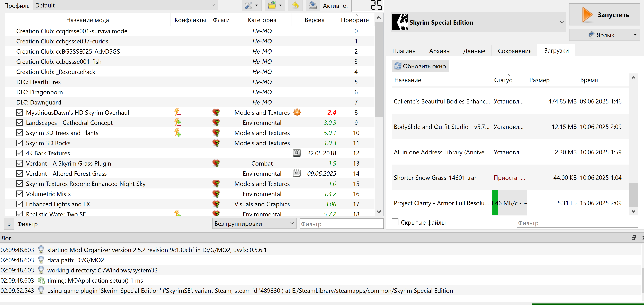Viewport: 644px width, 305px height.
Task: Open the Default profile dropdown
Action: 126,5
